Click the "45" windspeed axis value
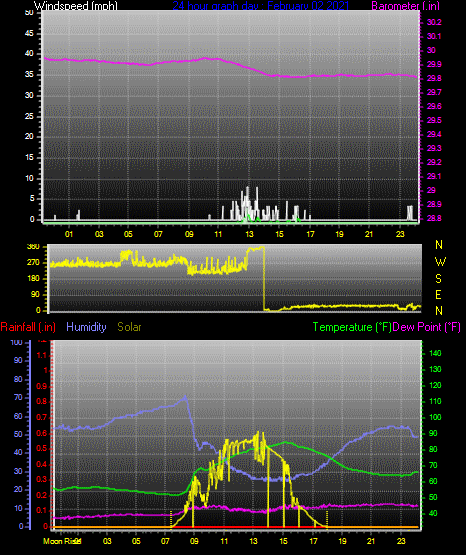 (29, 34)
